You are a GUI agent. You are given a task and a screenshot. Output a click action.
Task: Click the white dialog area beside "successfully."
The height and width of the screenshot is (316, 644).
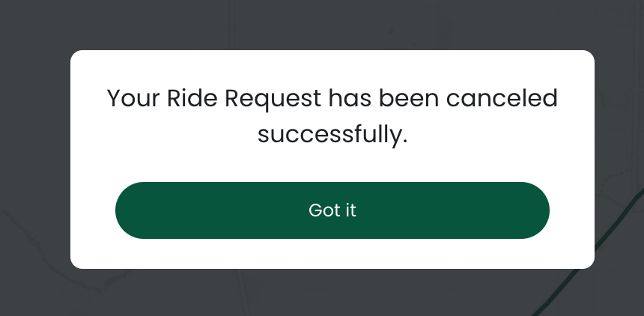click(x=487, y=135)
